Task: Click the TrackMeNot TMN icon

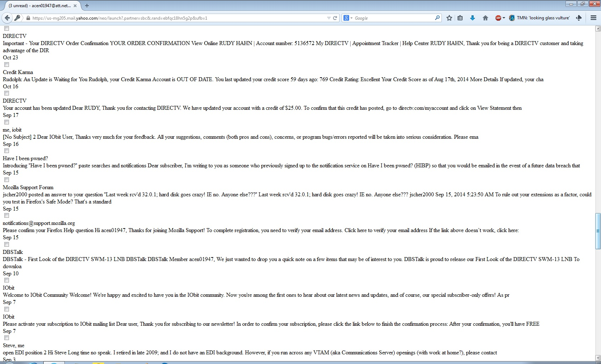Action: tap(512, 18)
